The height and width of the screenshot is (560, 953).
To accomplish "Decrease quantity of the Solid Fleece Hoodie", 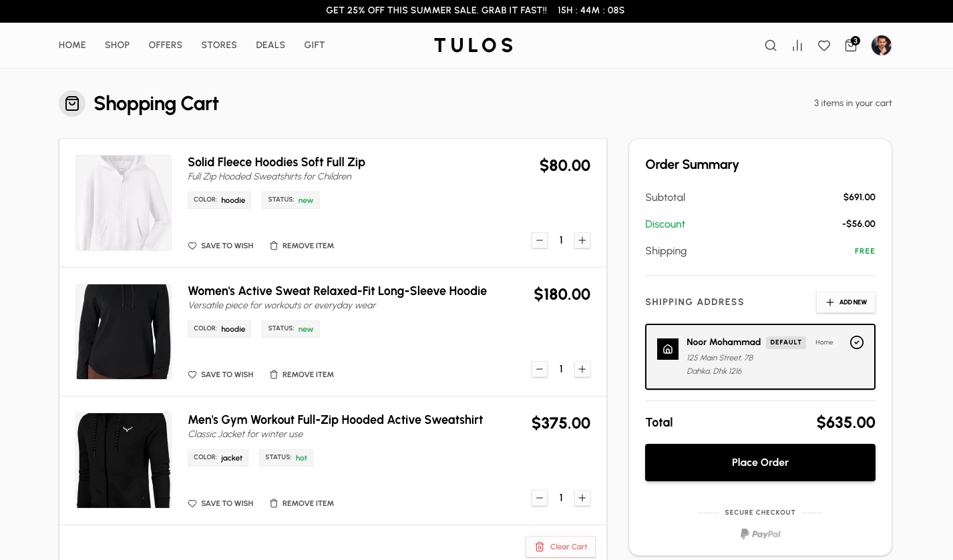I will tap(539, 240).
